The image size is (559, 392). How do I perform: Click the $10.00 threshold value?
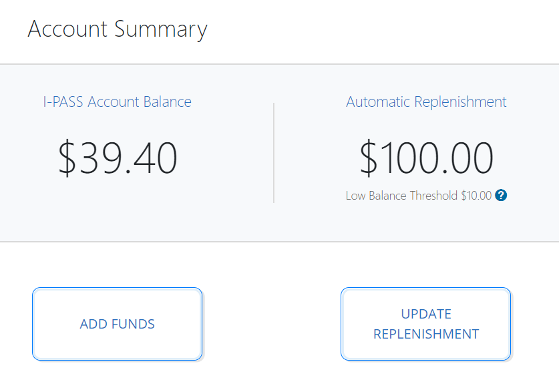tap(476, 196)
